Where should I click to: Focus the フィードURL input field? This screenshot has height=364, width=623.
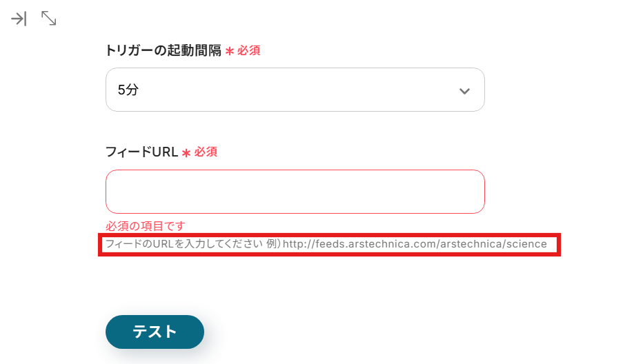(x=295, y=192)
